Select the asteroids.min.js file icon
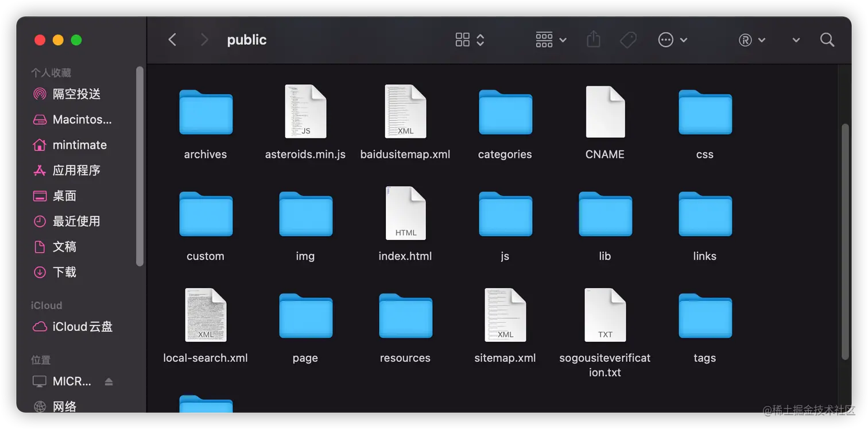This screenshot has height=429, width=868. 305,111
